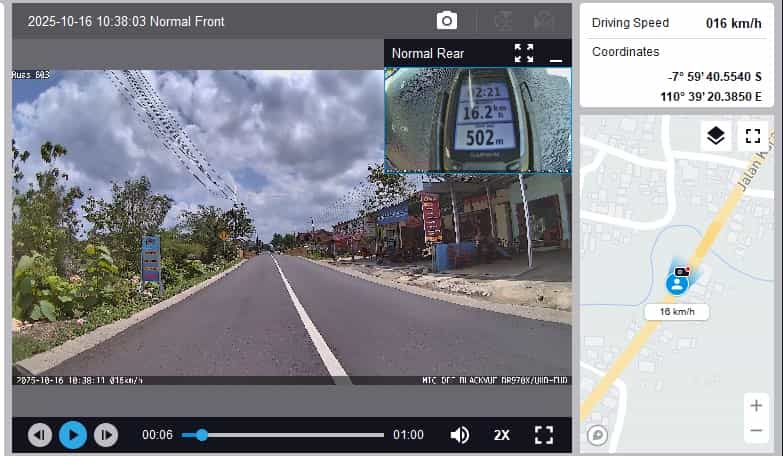Enter fullscreen video playback

pyautogui.click(x=543, y=435)
